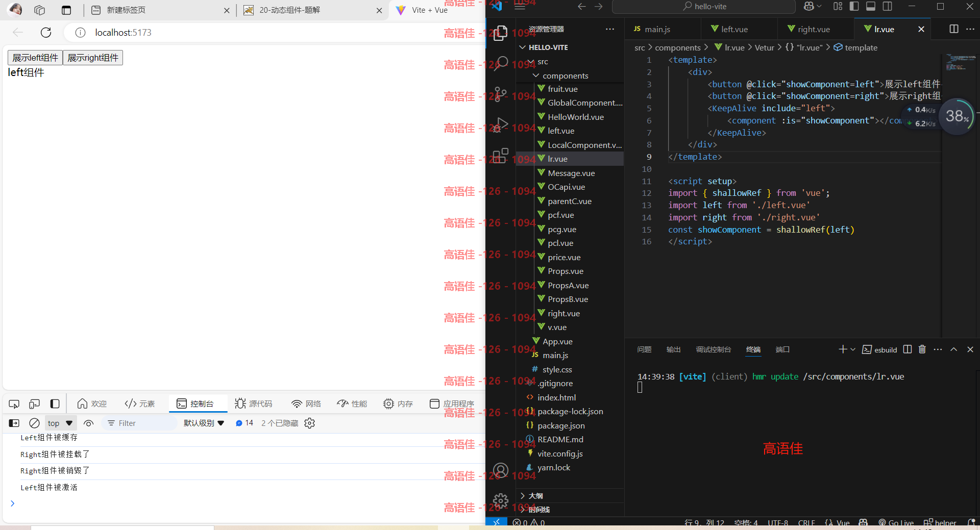Close the terminal panel
This screenshot has width=980, height=530.
pos(970,349)
